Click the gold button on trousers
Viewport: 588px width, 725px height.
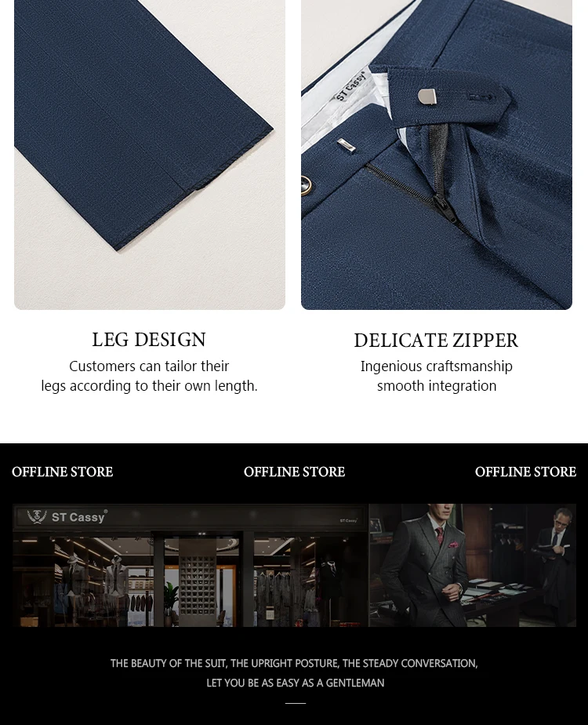pos(307,186)
